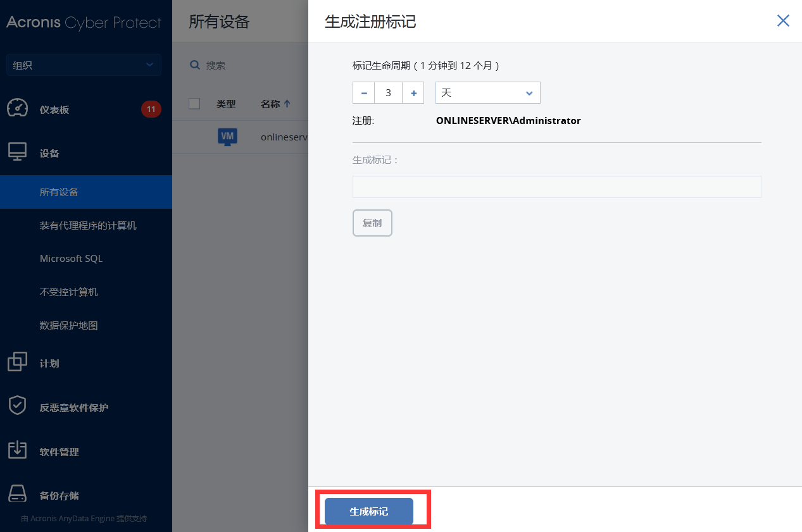The height and width of the screenshot is (532, 802).
Task: Click the 类型 column header
Action: tap(226, 104)
